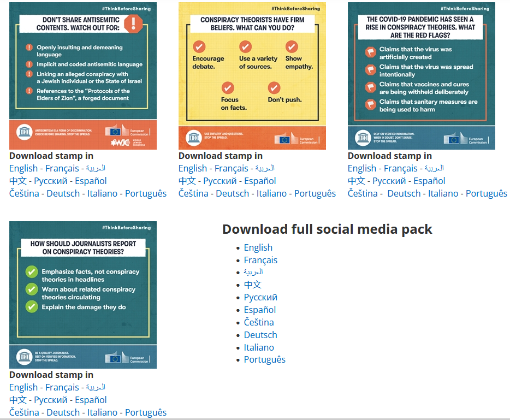
Task: Click 'Download stamp in' below the firm beliefs stamp
Action: tap(221, 156)
